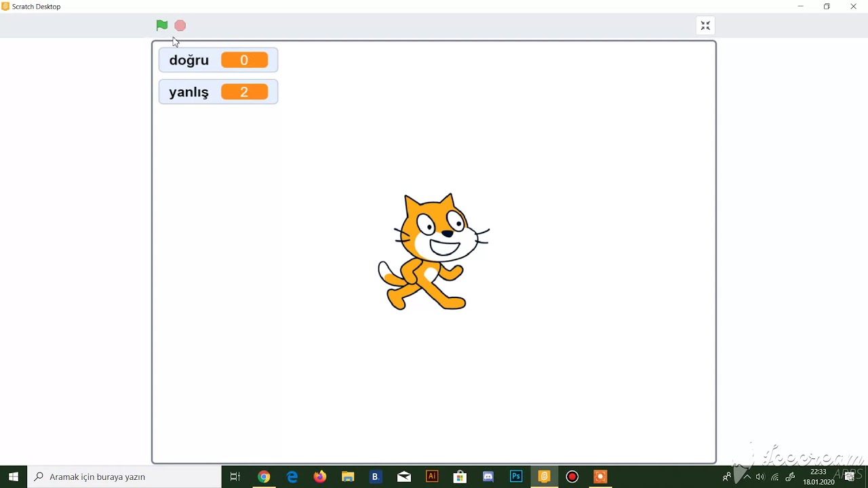Click the doğru variable monitor
Viewport: 868px width, 488px height.
click(x=218, y=60)
